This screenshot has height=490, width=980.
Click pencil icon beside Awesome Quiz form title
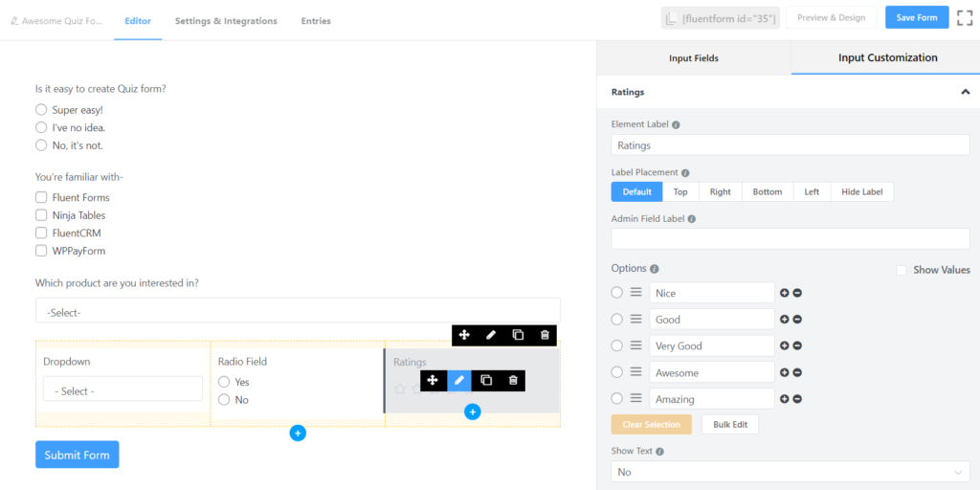point(14,21)
